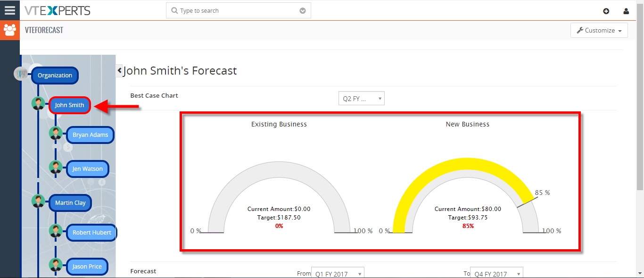This screenshot has height=278, width=644.
Task: Open the Q2 FY quarter dropdown
Action: [x=362, y=99]
